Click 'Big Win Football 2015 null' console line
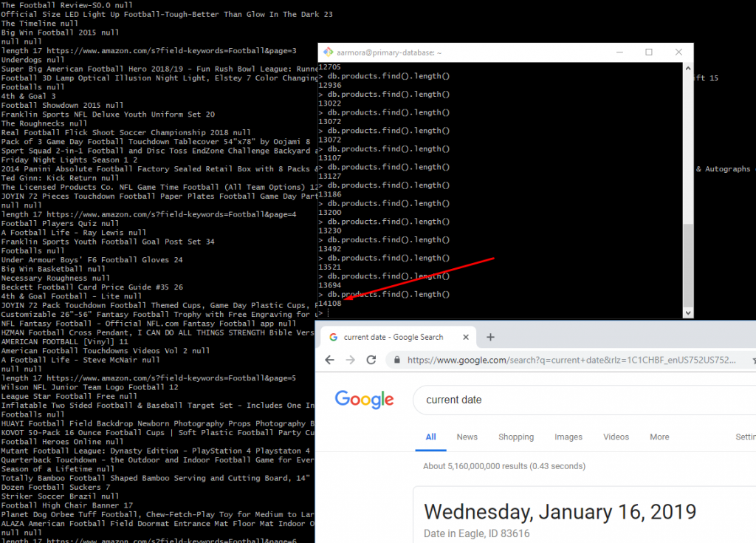Viewport: 756px width, 543px height. click(60, 33)
